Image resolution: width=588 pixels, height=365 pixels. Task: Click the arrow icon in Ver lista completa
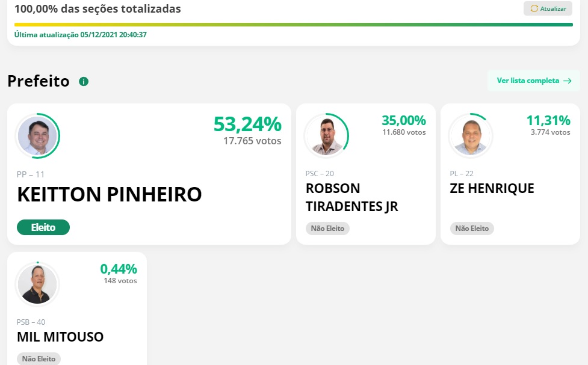pyautogui.click(x=567, y=81)
